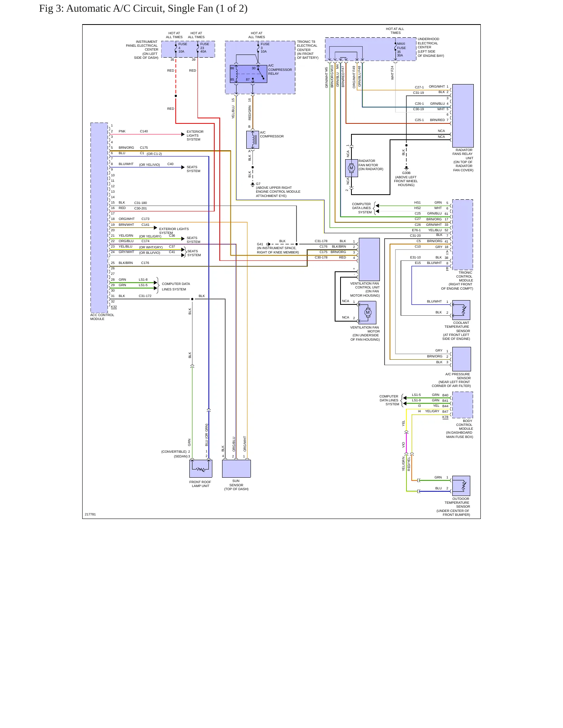Click connector label C141

tap(145, 225)
